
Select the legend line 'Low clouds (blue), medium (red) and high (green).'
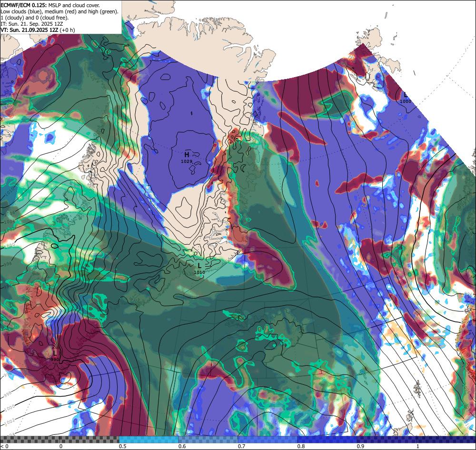point(59,11)
